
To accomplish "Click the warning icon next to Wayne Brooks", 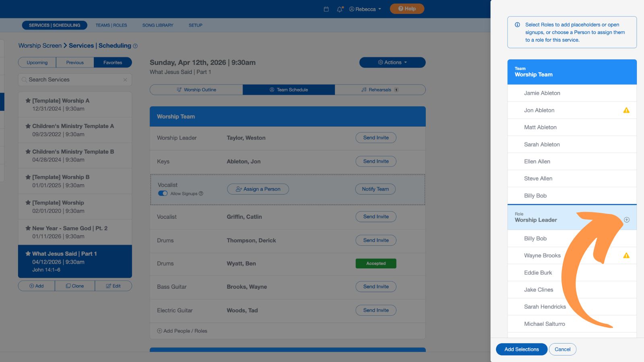I will click(626, 255).
